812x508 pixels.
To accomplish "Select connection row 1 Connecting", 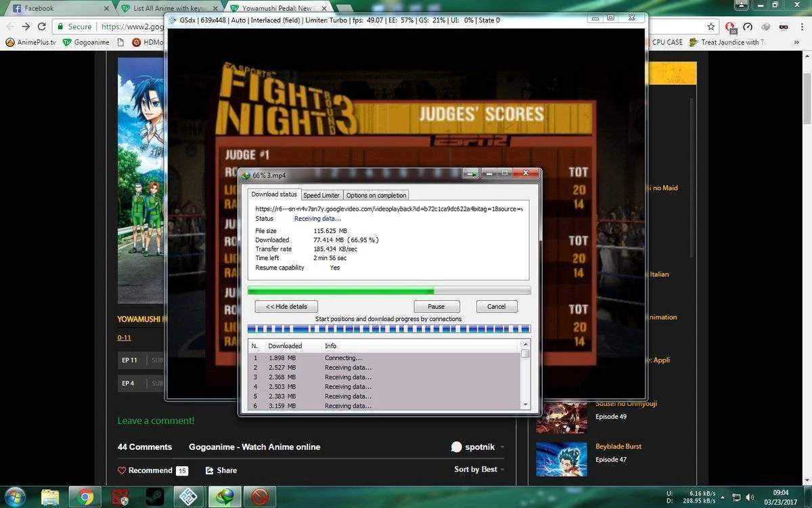I will 384,358.
